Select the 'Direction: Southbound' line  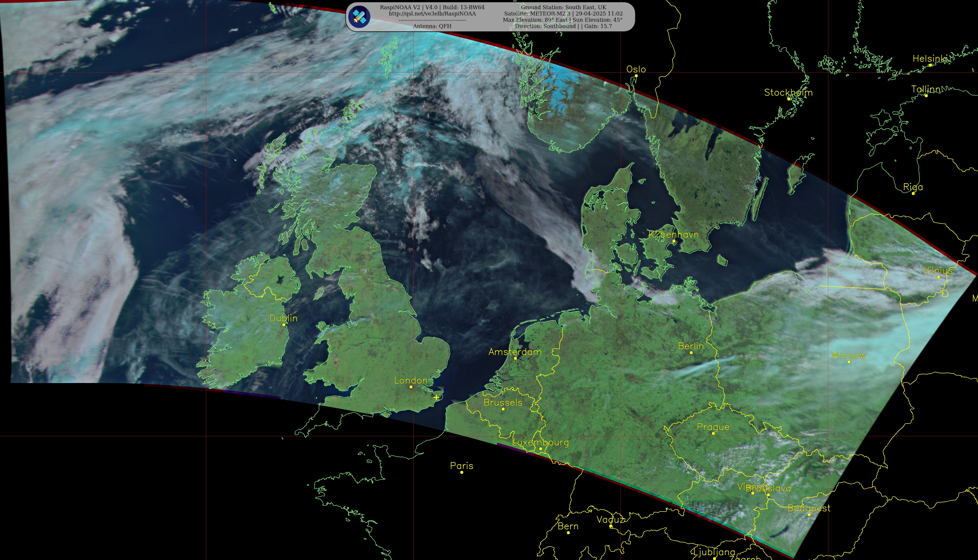point(563,26)
